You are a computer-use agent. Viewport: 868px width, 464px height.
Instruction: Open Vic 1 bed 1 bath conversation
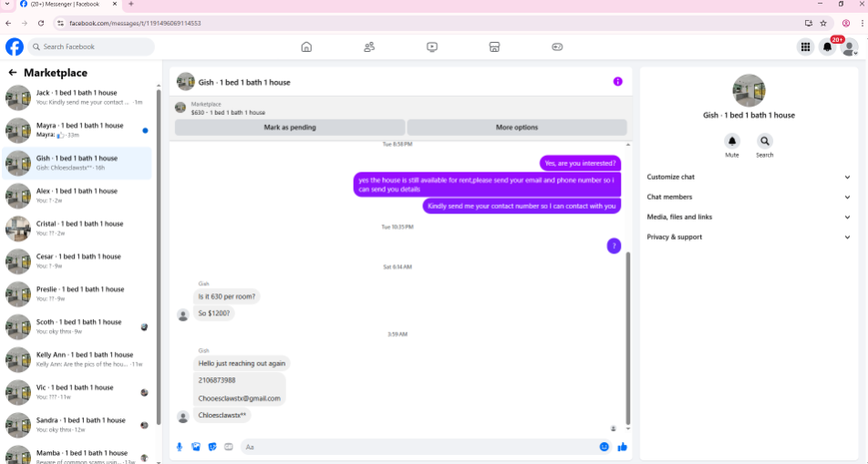[x=77, y=391]
